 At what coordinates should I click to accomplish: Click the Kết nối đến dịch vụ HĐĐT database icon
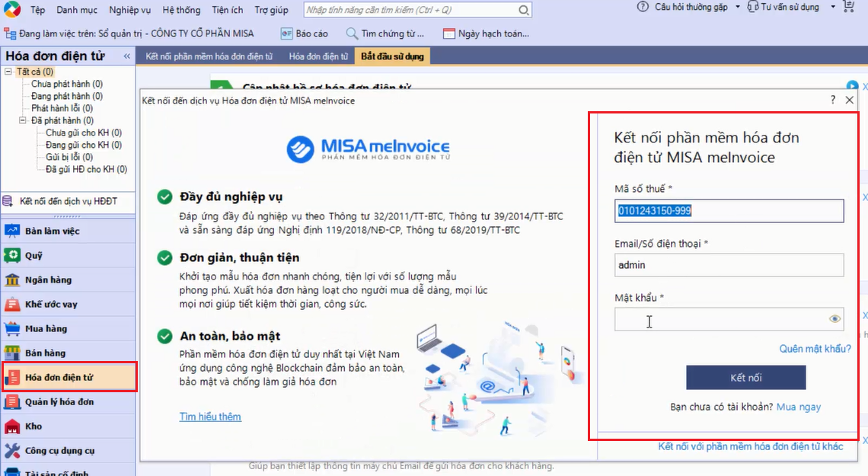coord(8,201)
